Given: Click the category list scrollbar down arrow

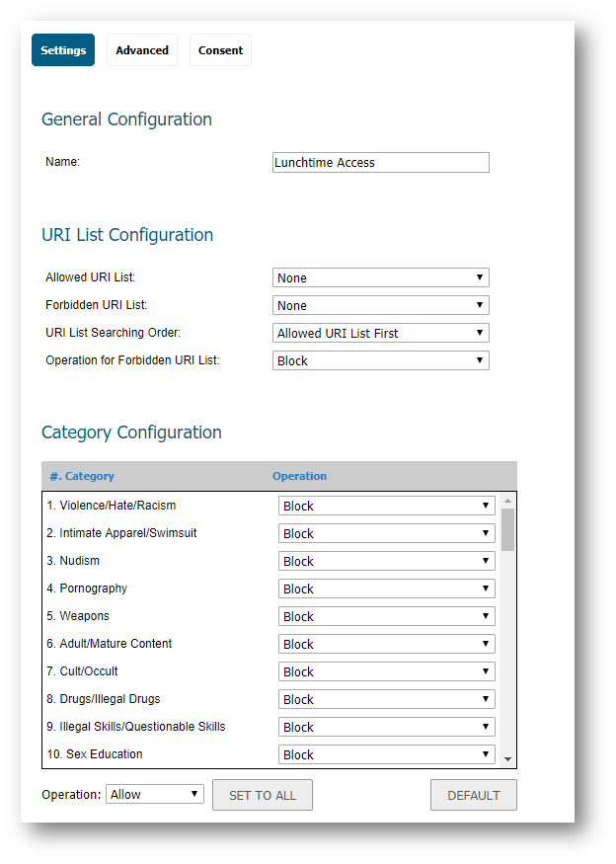Looking at the screenshot, I should pyautogui.click(x=507, y=759).
